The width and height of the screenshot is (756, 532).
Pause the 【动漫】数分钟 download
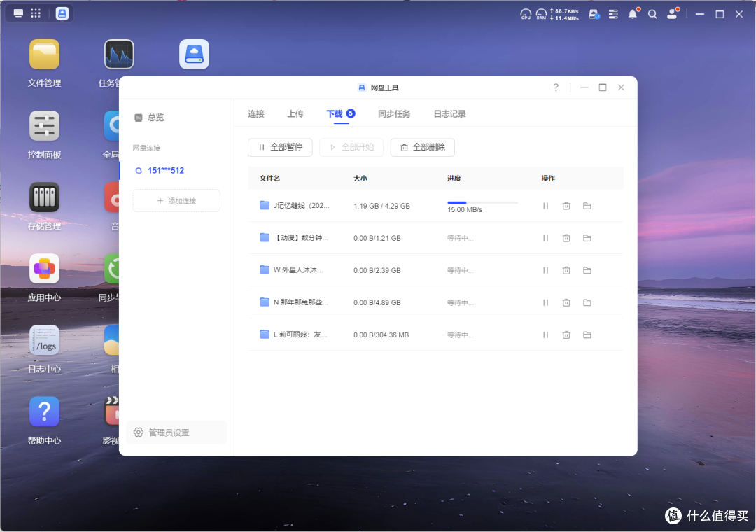click(546, 238)
